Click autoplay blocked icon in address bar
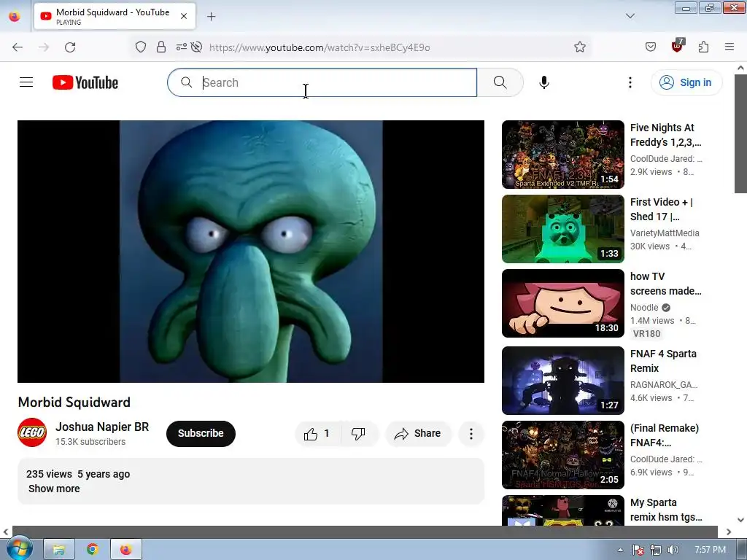 click(196, 47)
